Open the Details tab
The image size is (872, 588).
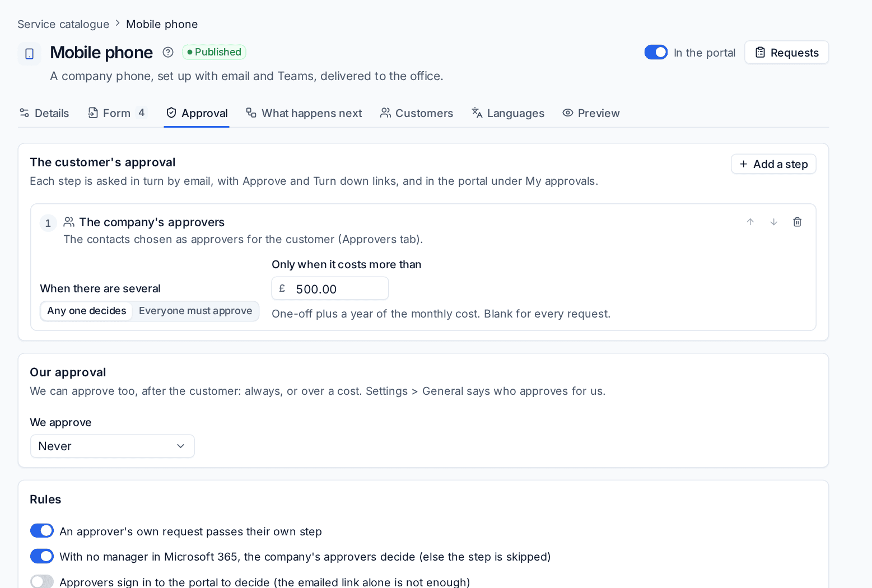pyautogui.click(x=44, y=113)
